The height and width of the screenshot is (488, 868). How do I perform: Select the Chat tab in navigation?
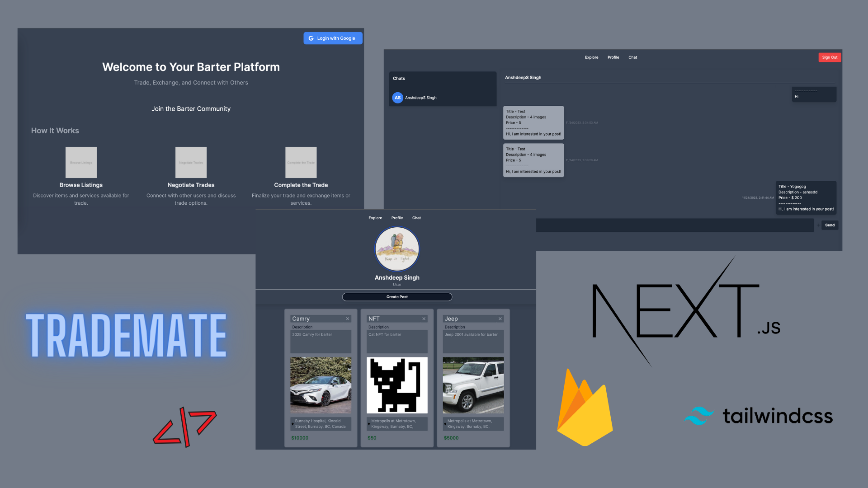click(632, 57)
